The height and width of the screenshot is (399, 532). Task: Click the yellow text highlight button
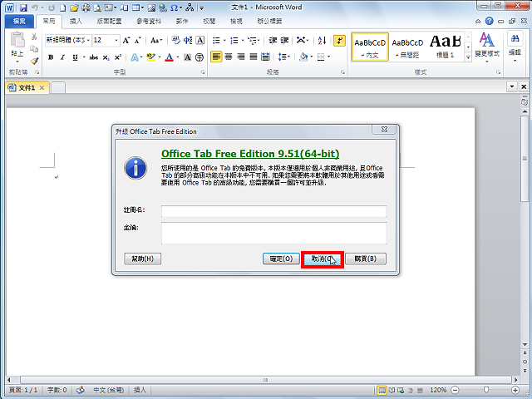pos(151,57)
